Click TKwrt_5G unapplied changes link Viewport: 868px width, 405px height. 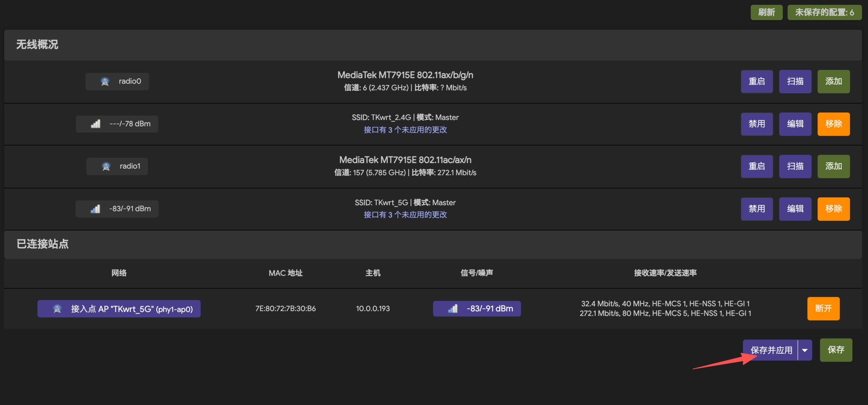point(405,215)
